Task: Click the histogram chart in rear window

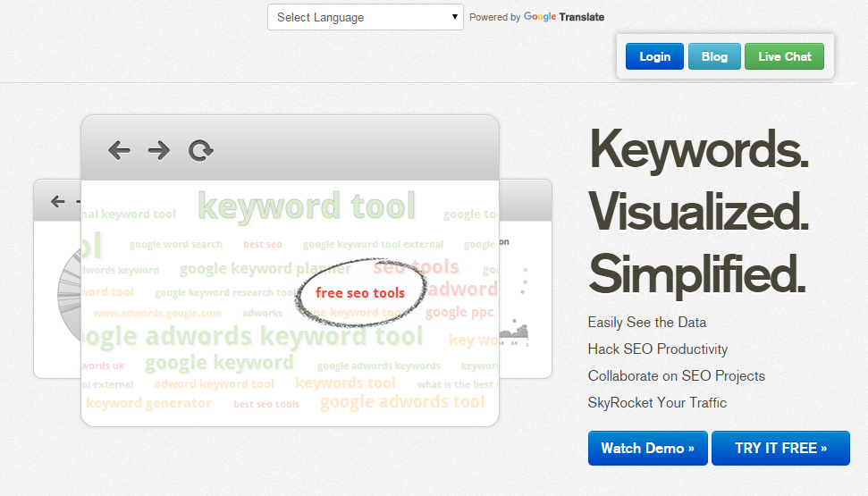Action: (514, 332)
